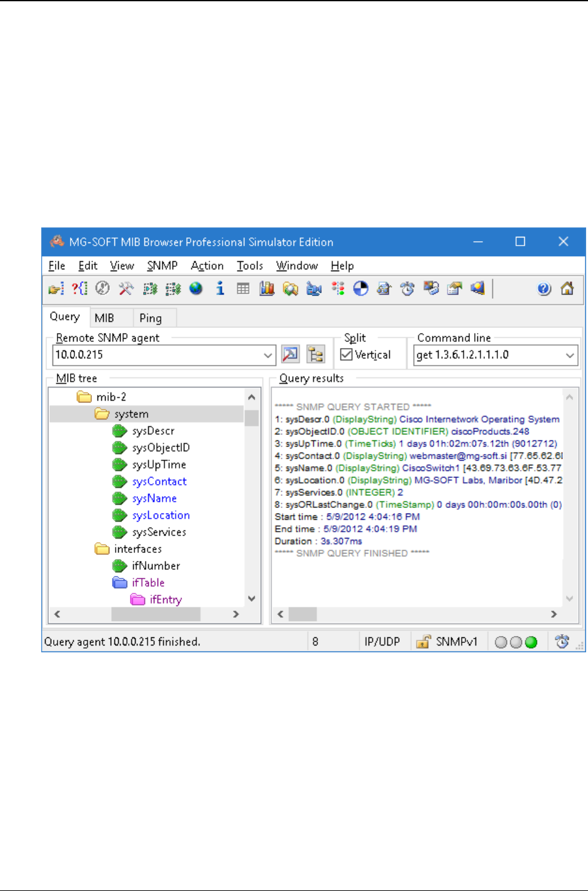Click the alarm clock icon in status bar
Screen dimensions: 588x891
coord(562,642)
